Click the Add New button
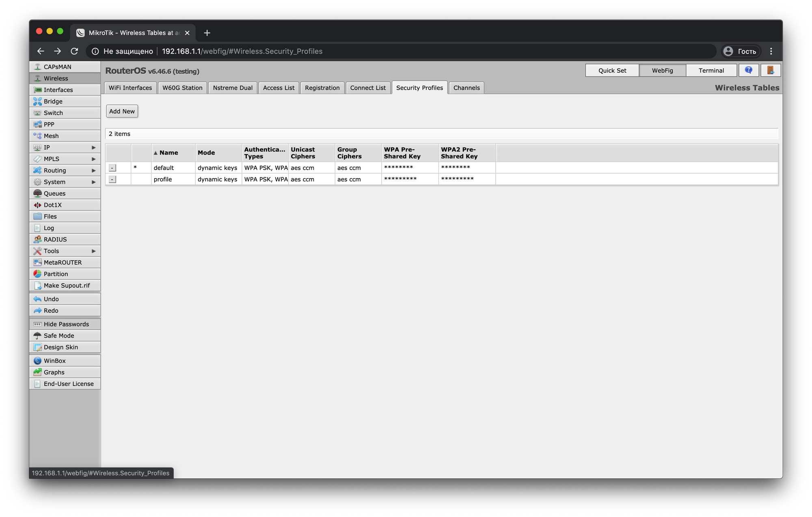This screenshot has height=517, width=812. click(x=122, y=111)
